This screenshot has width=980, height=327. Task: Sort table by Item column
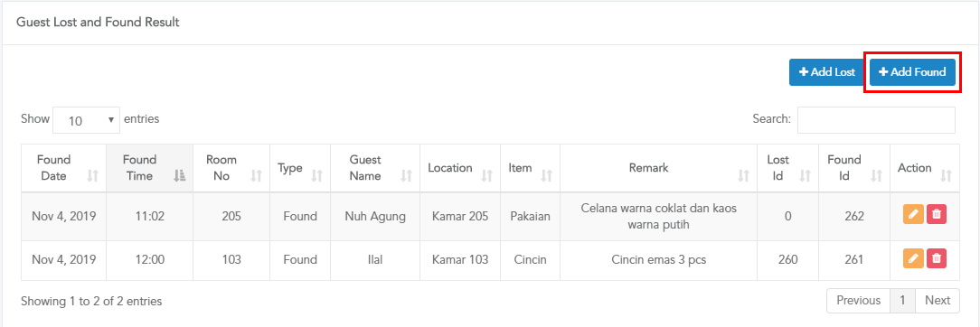coord(530,168)
